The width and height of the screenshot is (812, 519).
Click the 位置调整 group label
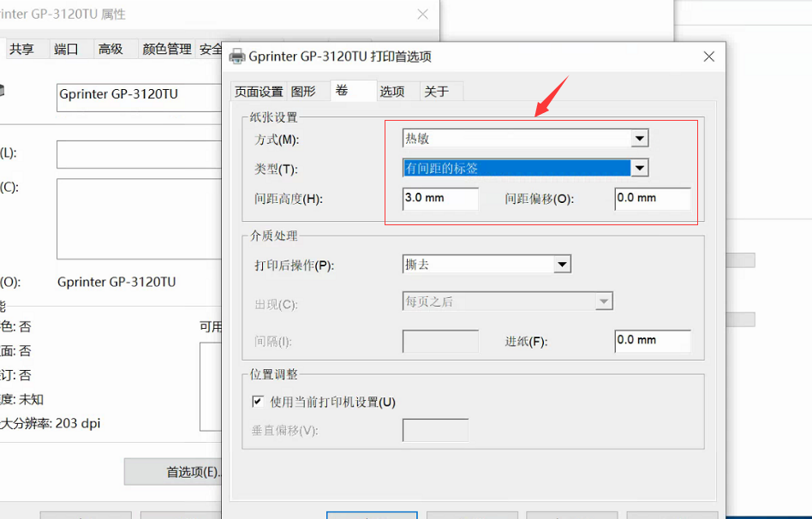pyautogui.click(x=274, y=374)
